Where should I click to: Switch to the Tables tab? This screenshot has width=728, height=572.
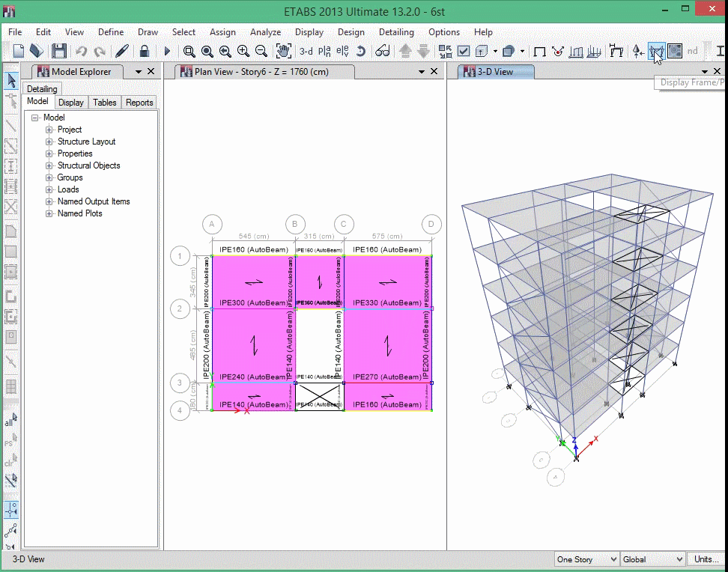(104, 103)
